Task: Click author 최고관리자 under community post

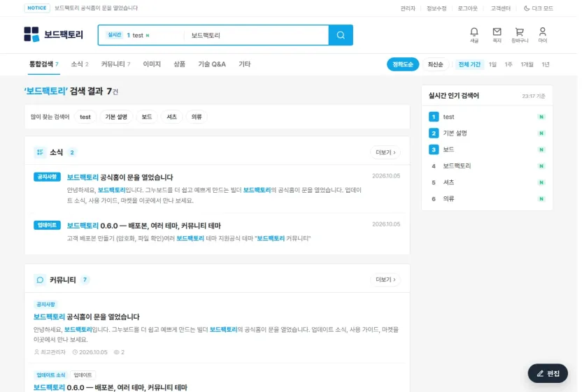Action: tap(50, 352)
